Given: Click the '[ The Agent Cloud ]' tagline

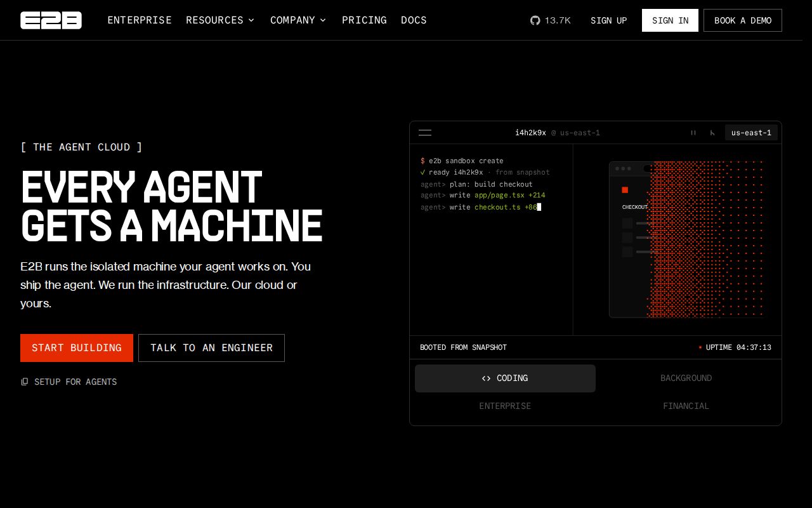Looking at the screenshot, I should 81,147.
